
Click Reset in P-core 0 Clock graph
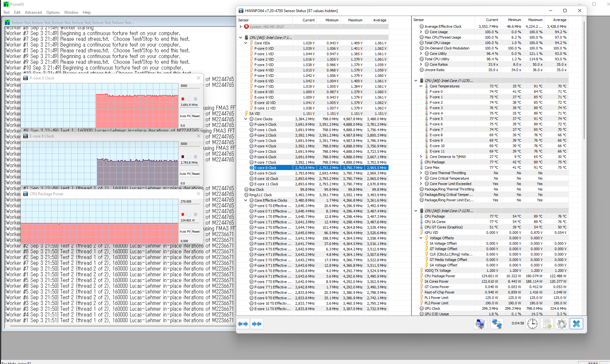coord(196,116)
